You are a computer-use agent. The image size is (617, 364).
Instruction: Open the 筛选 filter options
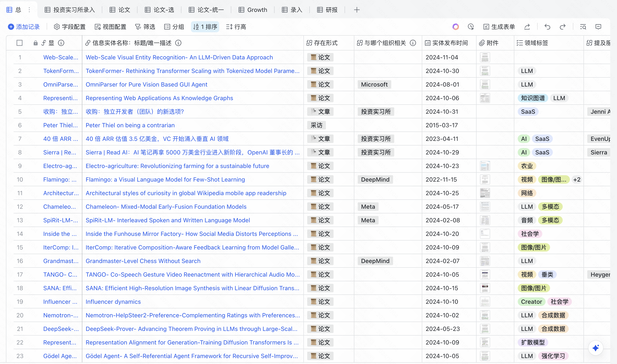[x=145, y=27]
